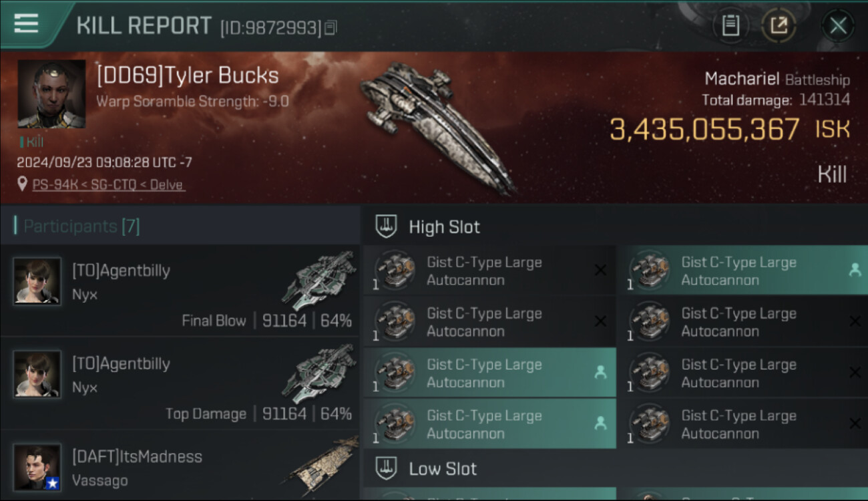
Task: Click the share kill report icon
Action: coord(779,26)
